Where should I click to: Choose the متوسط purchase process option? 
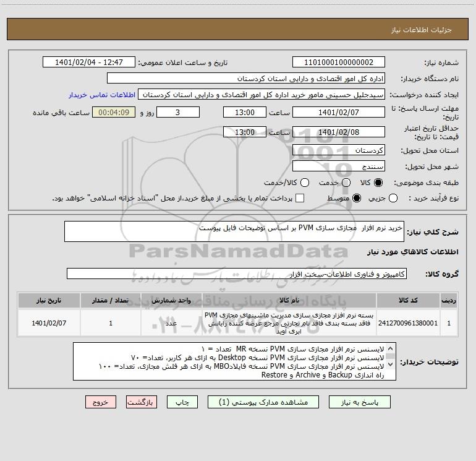coord(357,198)
